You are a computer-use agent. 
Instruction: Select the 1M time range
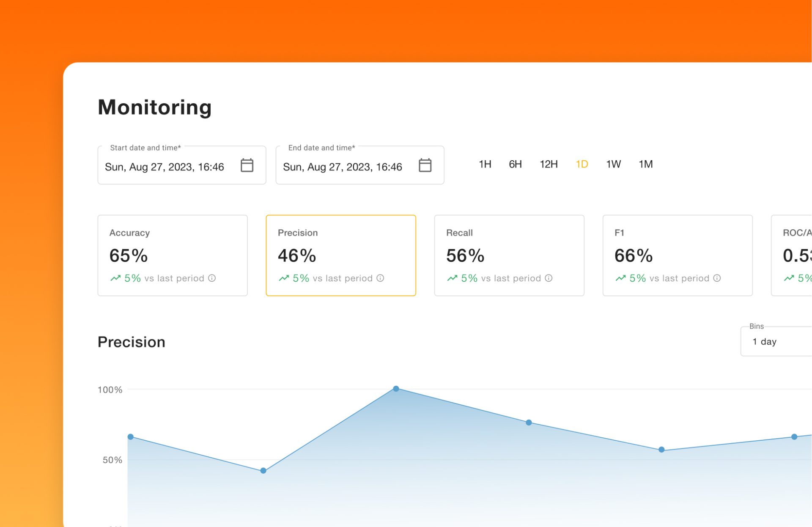tap(645, 164)
